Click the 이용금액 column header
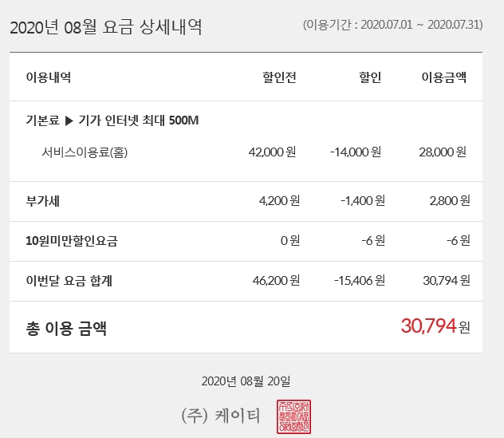504x438 pixels. [x=444, y=77]
